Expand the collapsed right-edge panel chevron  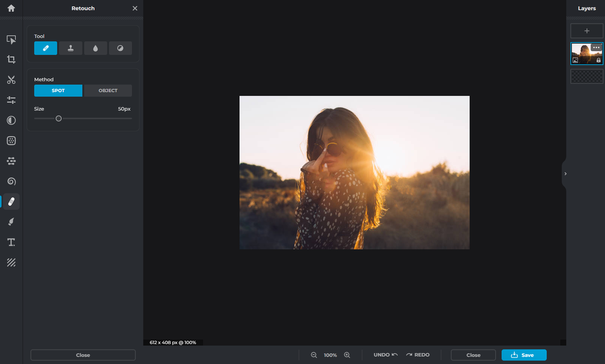(x=565, y=173)
